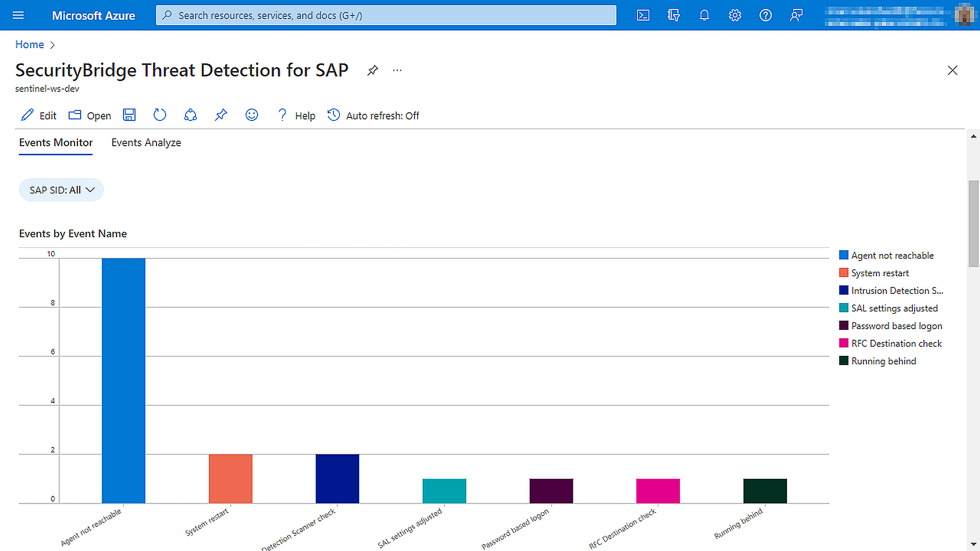Click the share workbook icon

tap(190, 115)
